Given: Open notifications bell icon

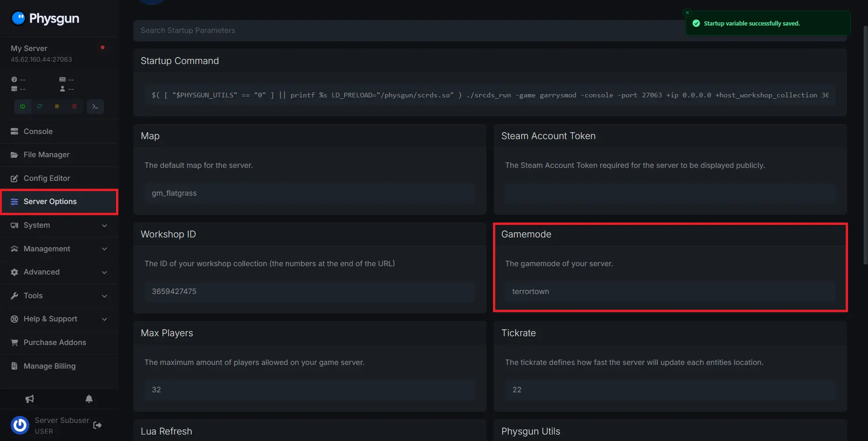Looking at the screenshot, I should (x=89, y=399).
